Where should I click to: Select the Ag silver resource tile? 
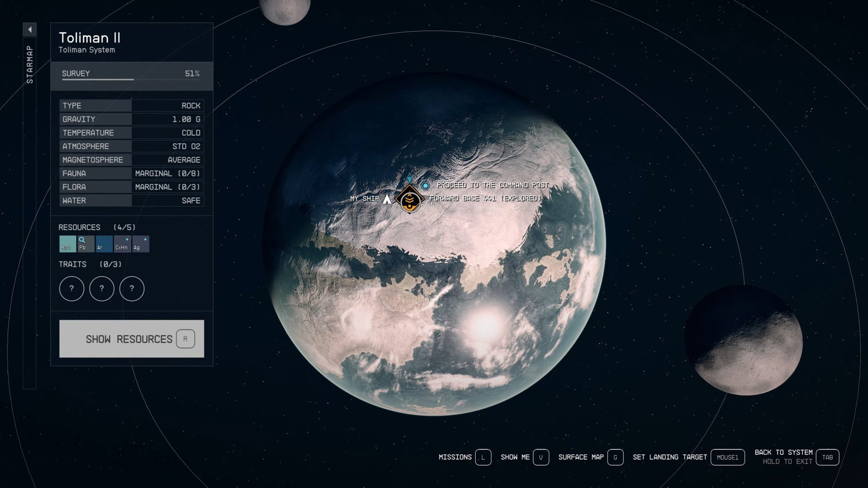pos(141,244)
